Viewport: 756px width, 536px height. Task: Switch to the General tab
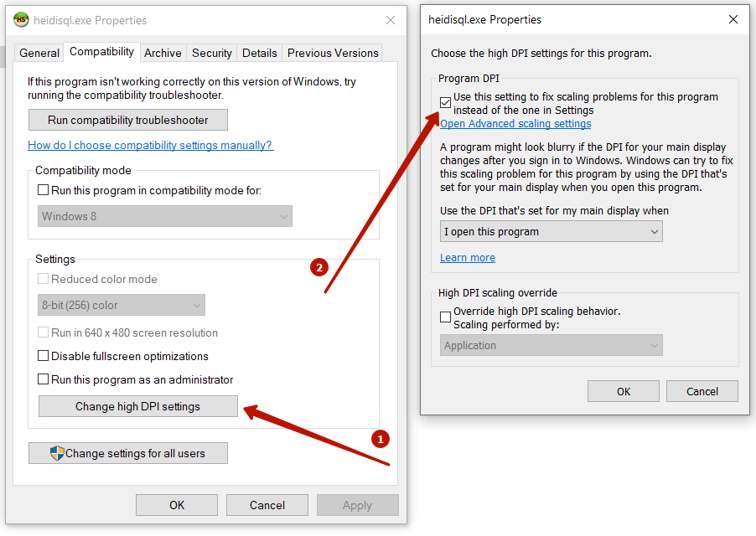39,53
